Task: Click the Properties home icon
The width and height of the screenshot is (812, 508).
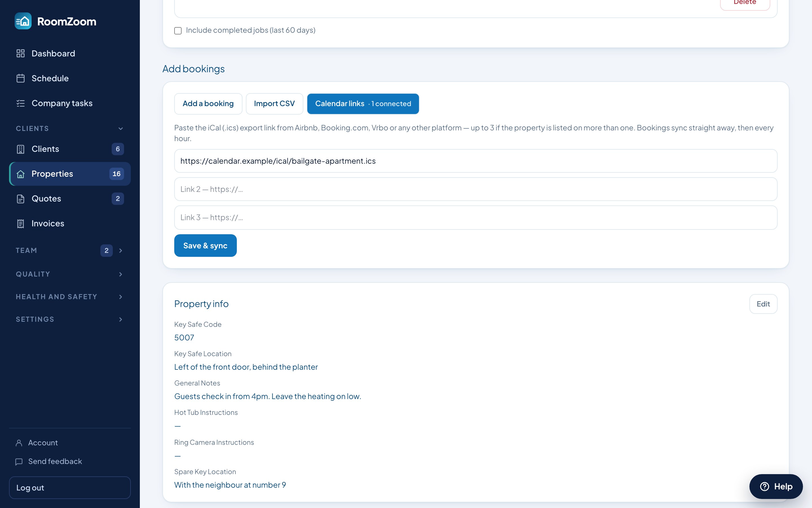Action: point(21,174)
